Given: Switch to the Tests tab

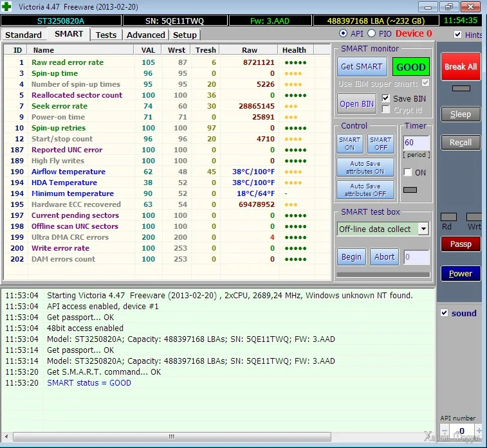Looking at the screenshot, I should (106, 35).
